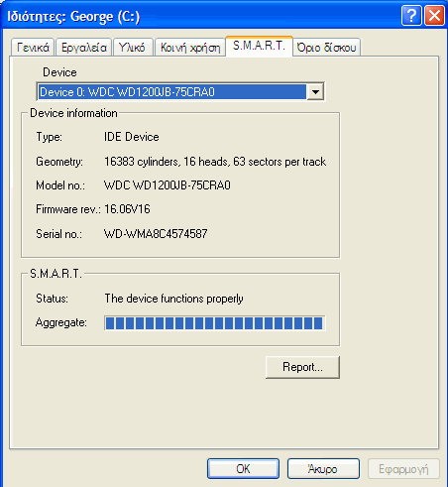
Task: Click the IDE Device type value
Action: tap(132, 137)
